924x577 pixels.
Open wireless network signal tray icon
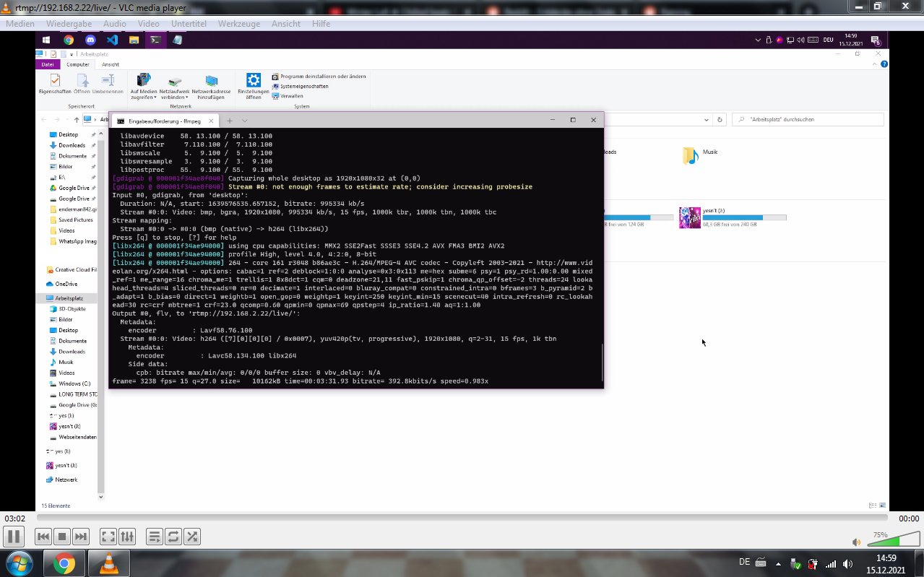(831, 563)
